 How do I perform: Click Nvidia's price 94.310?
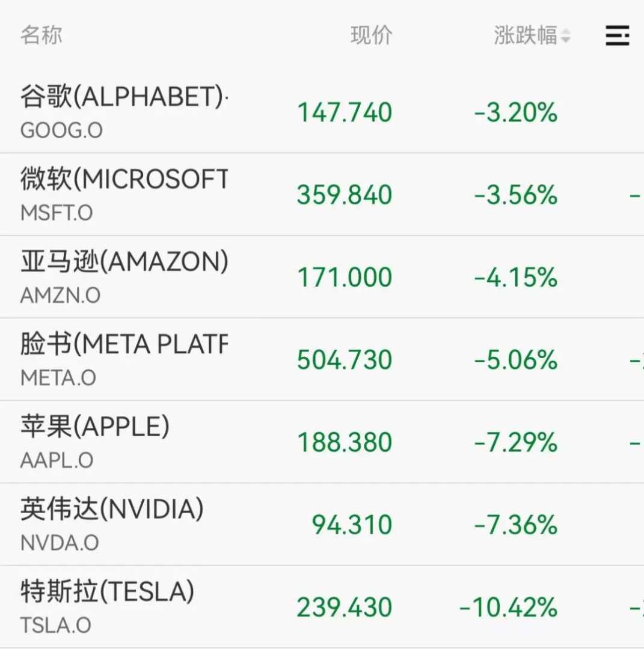(x=352, y=525)
